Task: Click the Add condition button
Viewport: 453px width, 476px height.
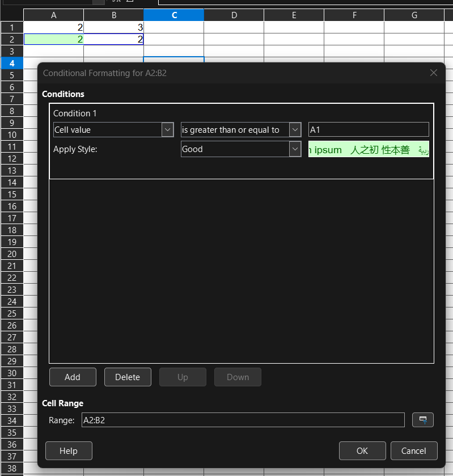Action: [73, 377]
